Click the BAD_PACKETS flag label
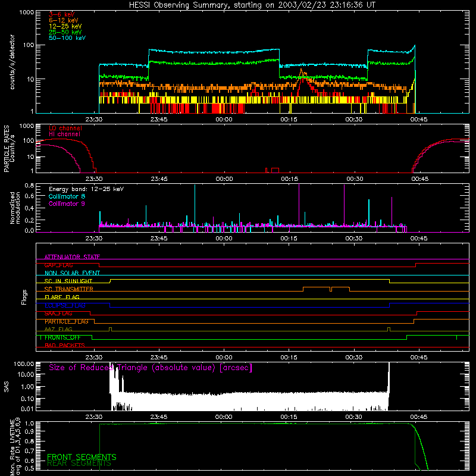The width and height of the screenshot is (476, 476). tap(65, 346)
